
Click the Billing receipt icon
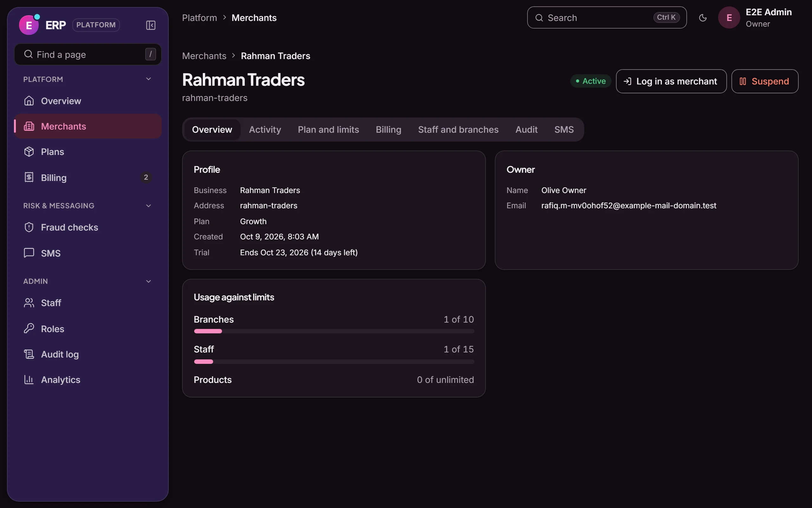coord(29,177)
